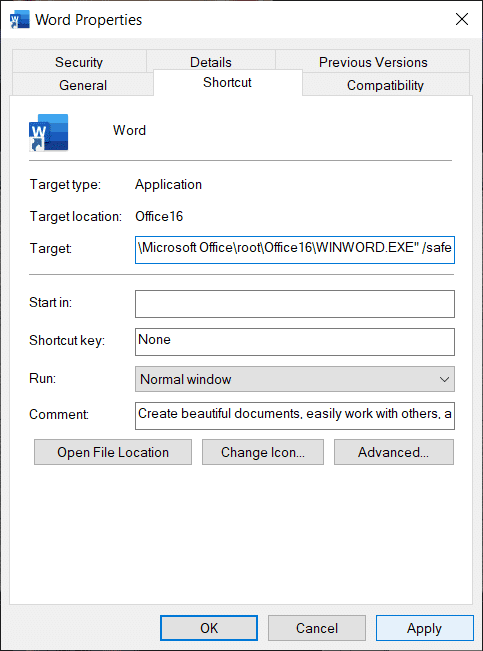Open the Run window mode dropdown
Screen dimensions: 483x651
click(295, 379)
